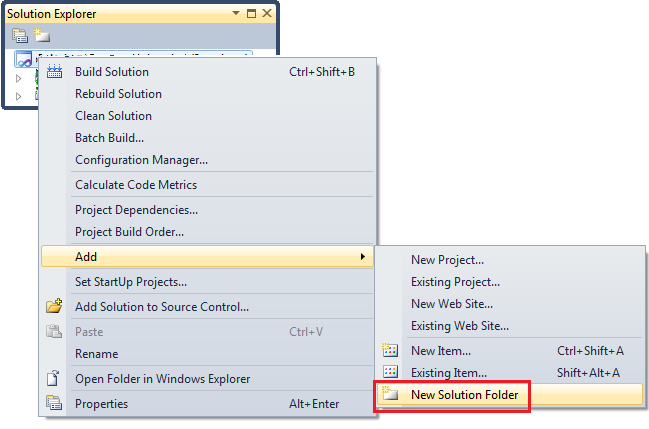
Task: Open the Add submenu
Action: (207, 257)
